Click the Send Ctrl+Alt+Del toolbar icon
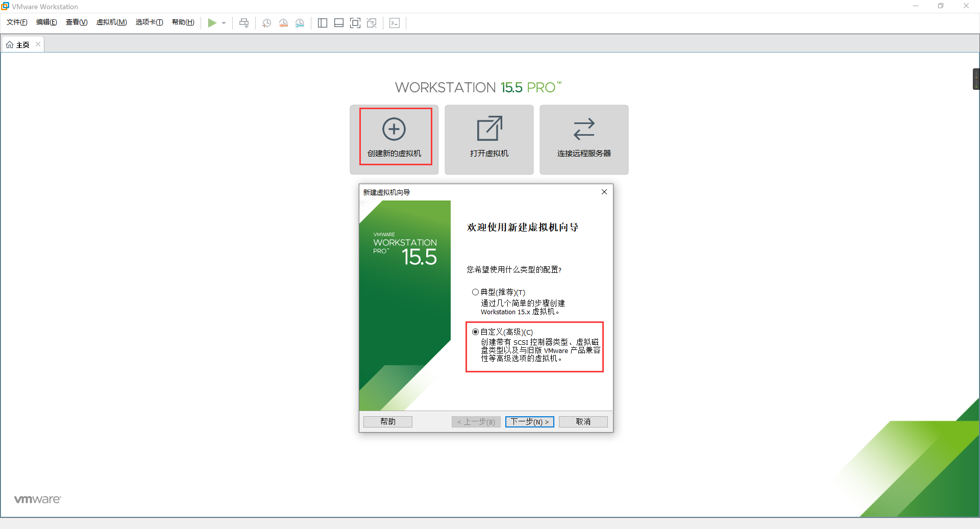 click(x=244, y=23)
